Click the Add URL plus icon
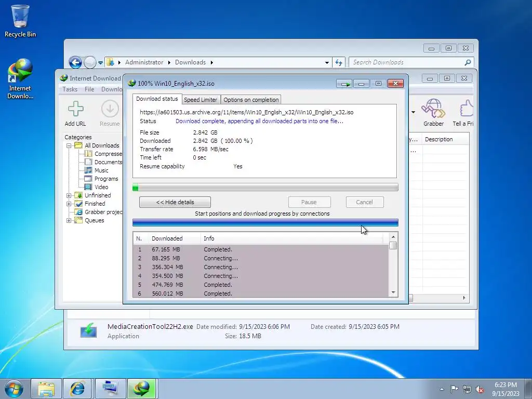The width and height of the screenshot is (532, 399). pyautogui.click(x=75, y=109)
